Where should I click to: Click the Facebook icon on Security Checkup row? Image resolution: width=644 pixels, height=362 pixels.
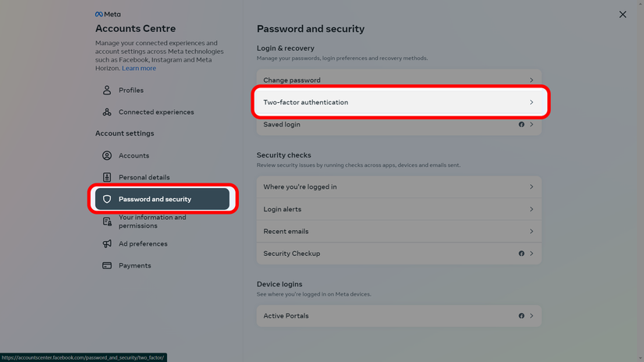tap(521, 254)
